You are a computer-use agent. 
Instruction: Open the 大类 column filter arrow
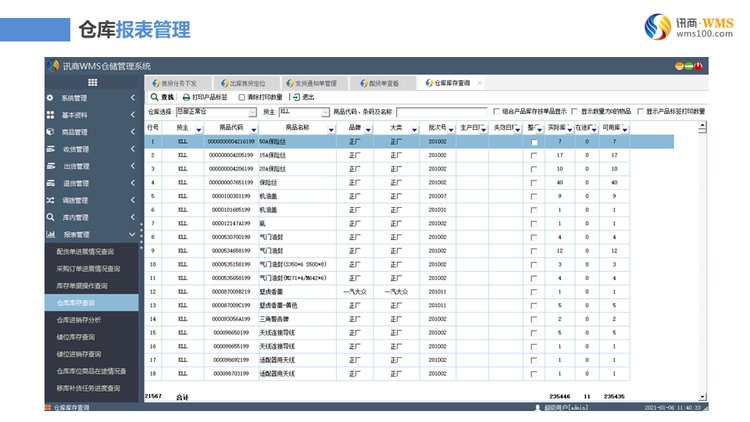pos(415,129)
